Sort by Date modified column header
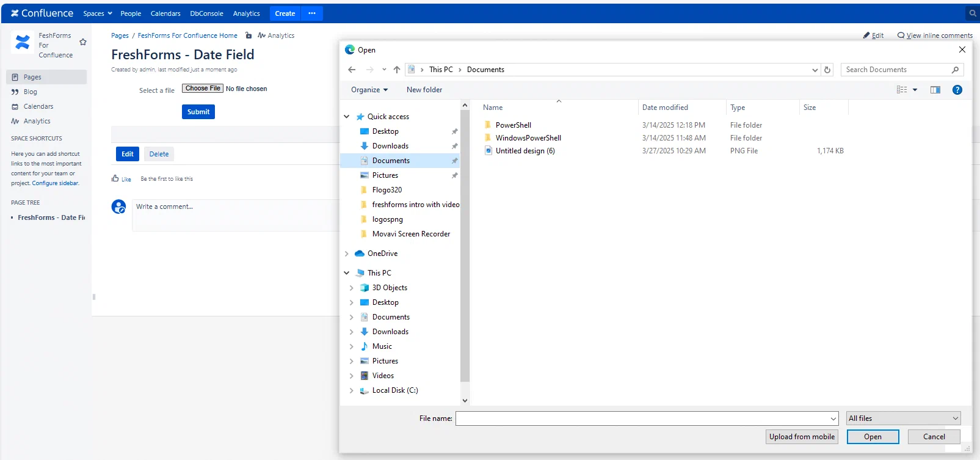 (665, 108)
